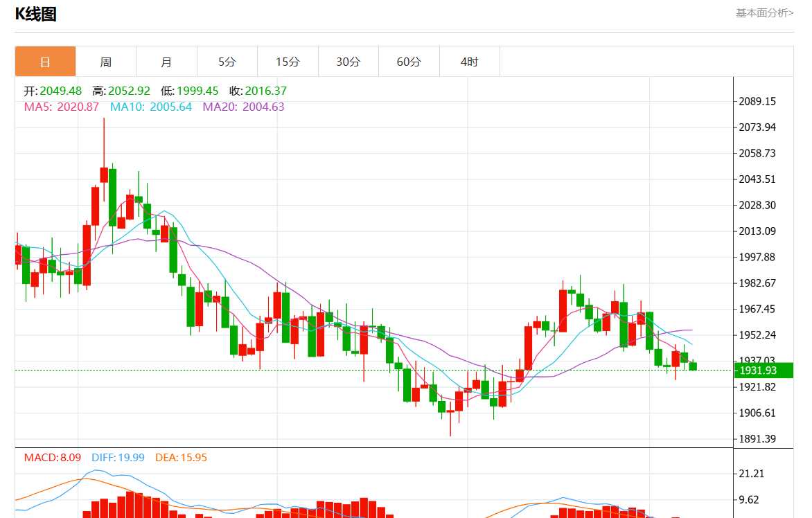Screen dimensions: 812x518
Task: Click the 低 value 1999.45
Action: (x=197, y=91)
